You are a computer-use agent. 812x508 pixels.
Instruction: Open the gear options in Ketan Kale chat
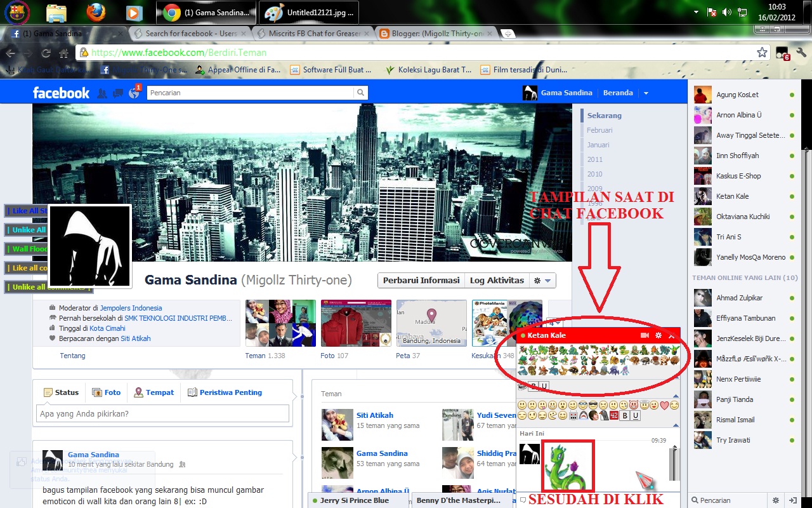(x=658, y=335)
